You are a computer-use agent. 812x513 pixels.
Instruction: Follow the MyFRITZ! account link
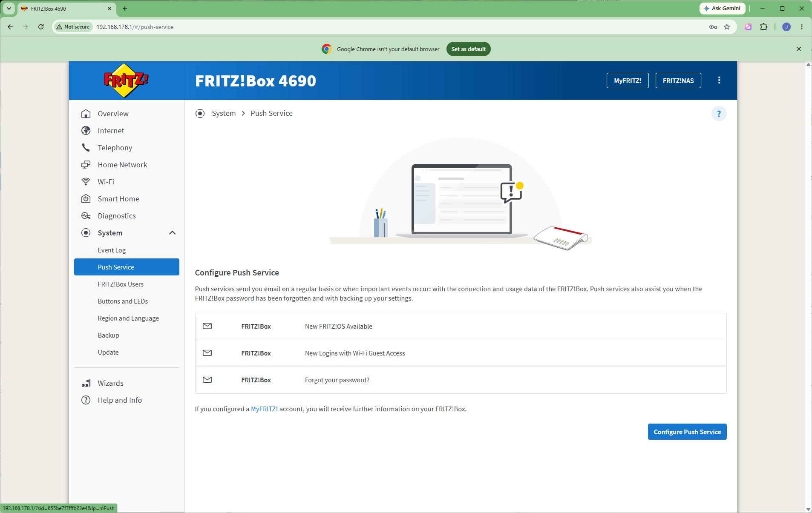click(264, 409)
